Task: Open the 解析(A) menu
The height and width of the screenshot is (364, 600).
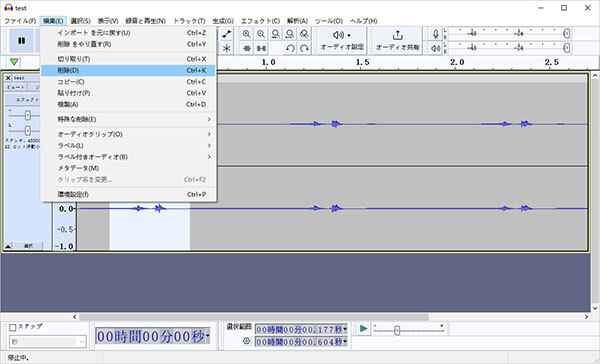Action: click(297, 21)
